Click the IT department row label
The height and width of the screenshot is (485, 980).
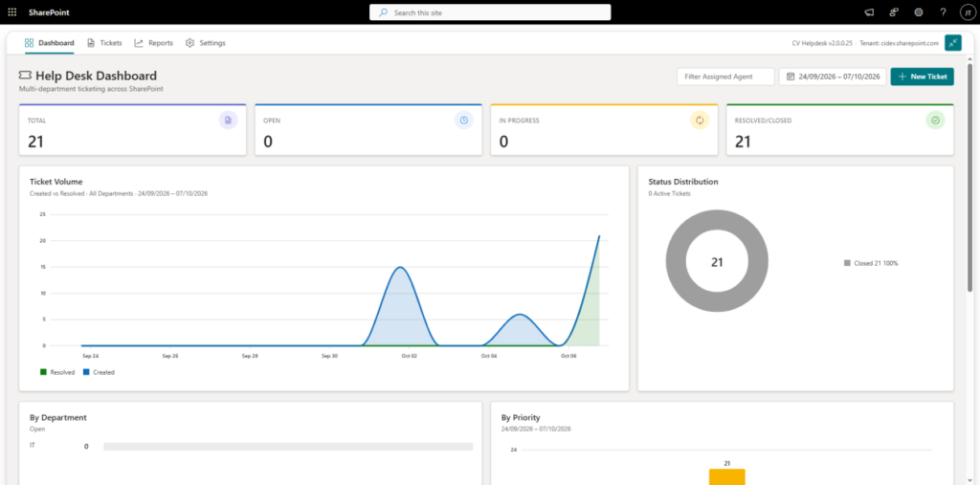(32, 446)
